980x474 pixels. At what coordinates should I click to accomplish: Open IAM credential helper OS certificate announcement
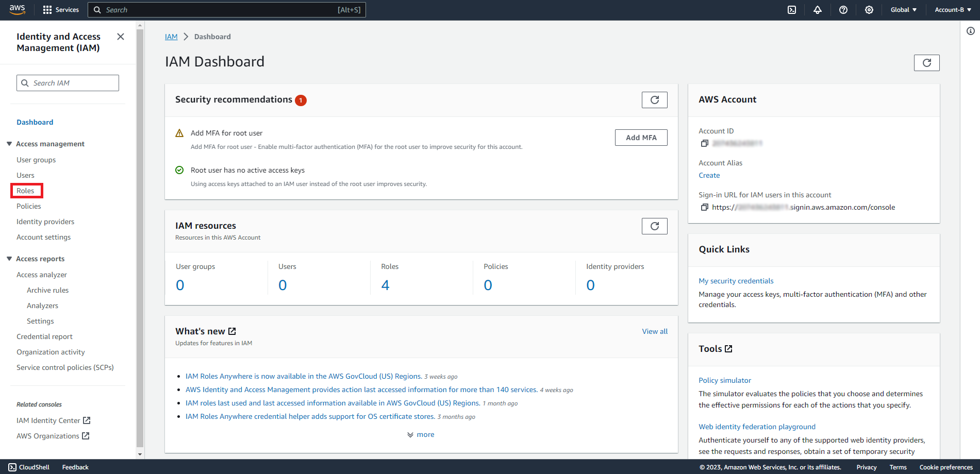pyautogui.click(x=310, y=416)
